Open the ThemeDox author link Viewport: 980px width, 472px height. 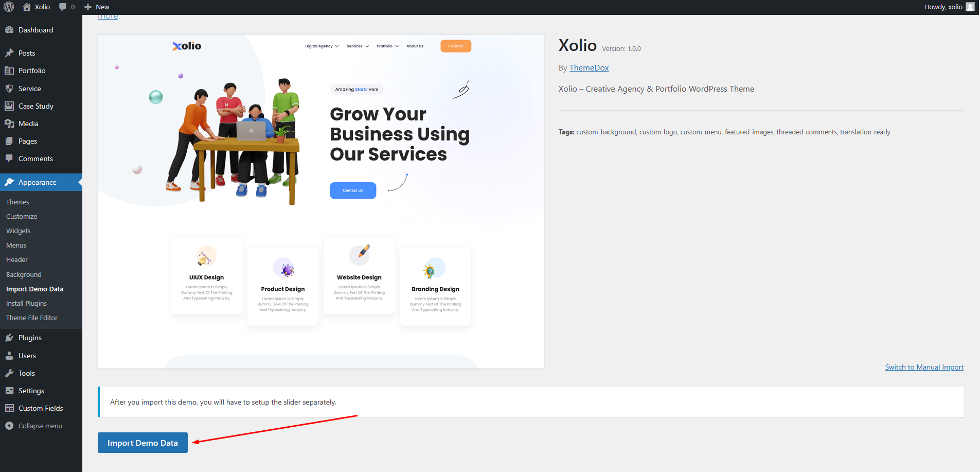pos(589,68)
